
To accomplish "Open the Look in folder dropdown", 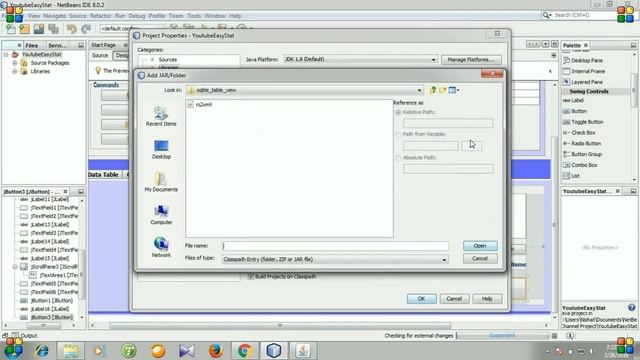I will pyautogui.click(x=419, y=90).
